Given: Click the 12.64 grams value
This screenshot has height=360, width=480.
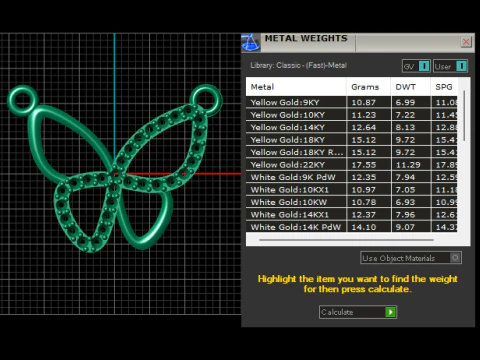Looking at the screenshot, I should pos(363,127).
